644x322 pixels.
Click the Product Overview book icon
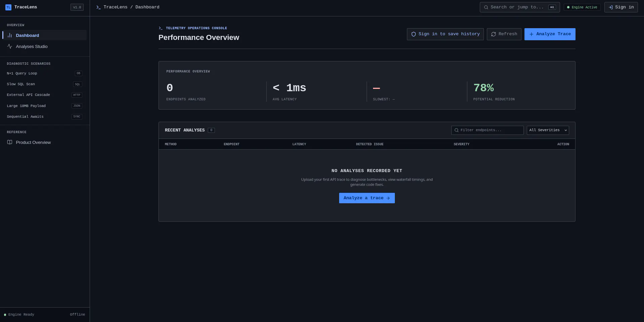pos(10,142)
